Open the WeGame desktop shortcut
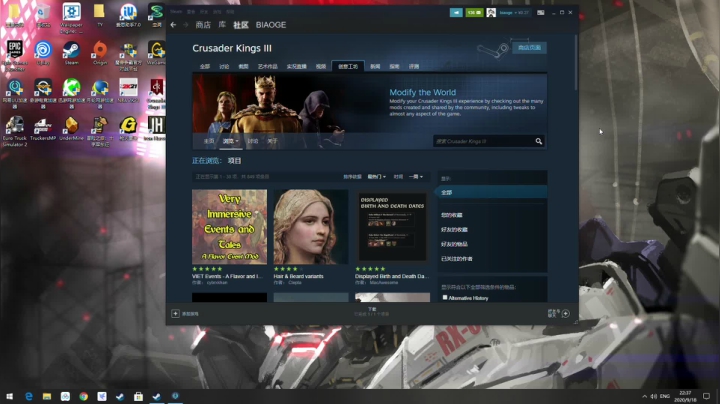 click(x=157, y=53)
